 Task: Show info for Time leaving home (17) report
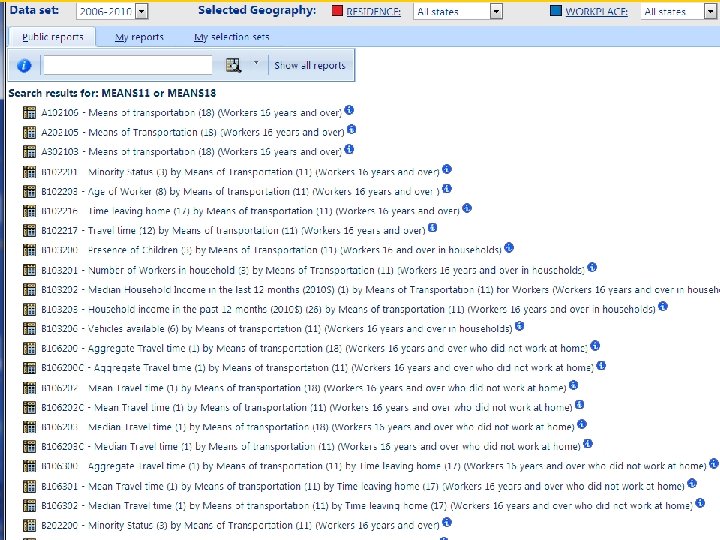click(x=467, y=208)
